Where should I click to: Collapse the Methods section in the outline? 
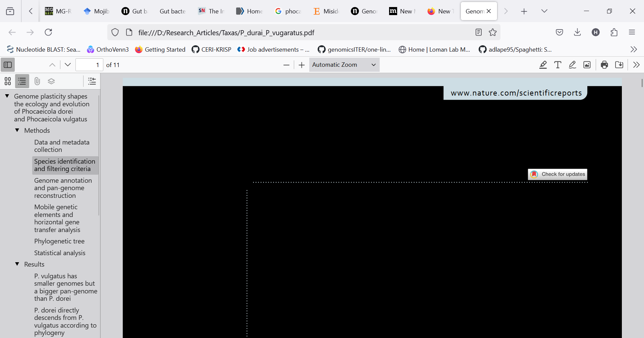(x=17, y=130)
